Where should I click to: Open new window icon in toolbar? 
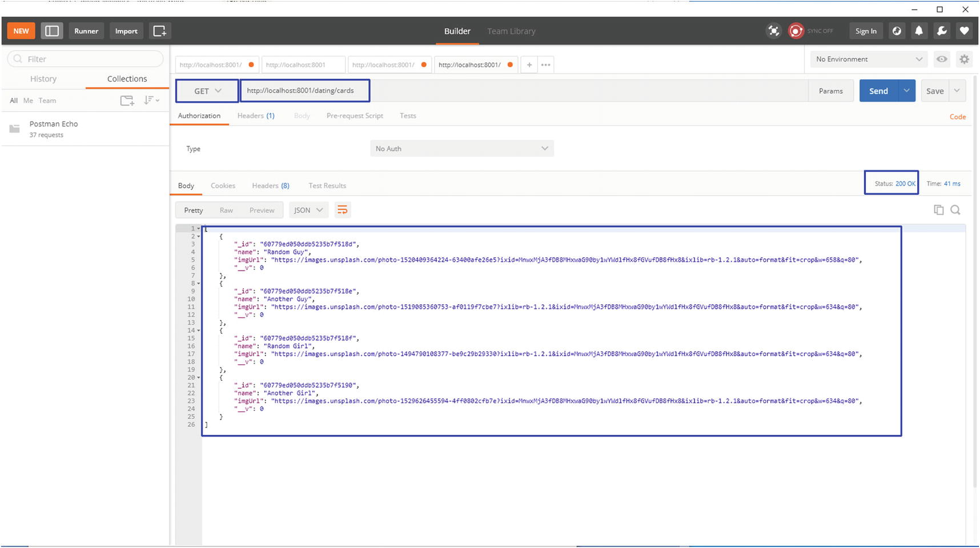(160, 31)
